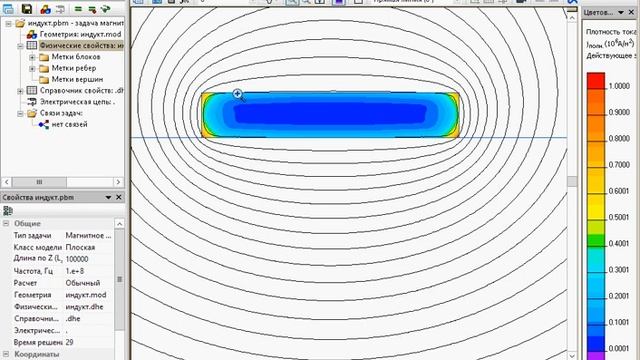Expand the Метки блоков node
Screen dimensions: 640x360
pos(32,57)
